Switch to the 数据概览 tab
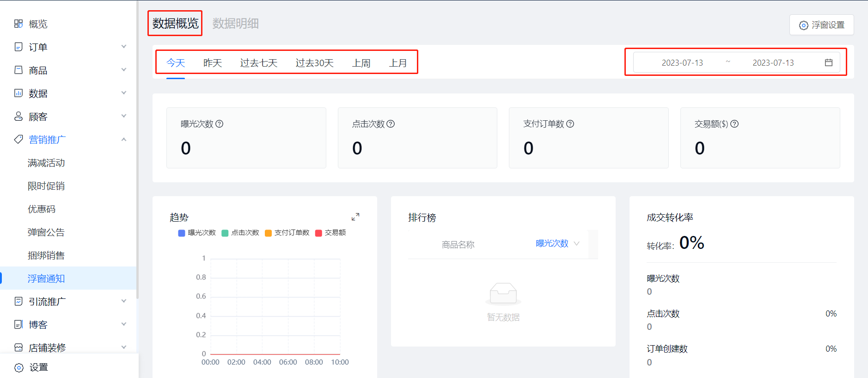Image resolution: width=868 pixels, height=378 pixels. pos(176,23)
